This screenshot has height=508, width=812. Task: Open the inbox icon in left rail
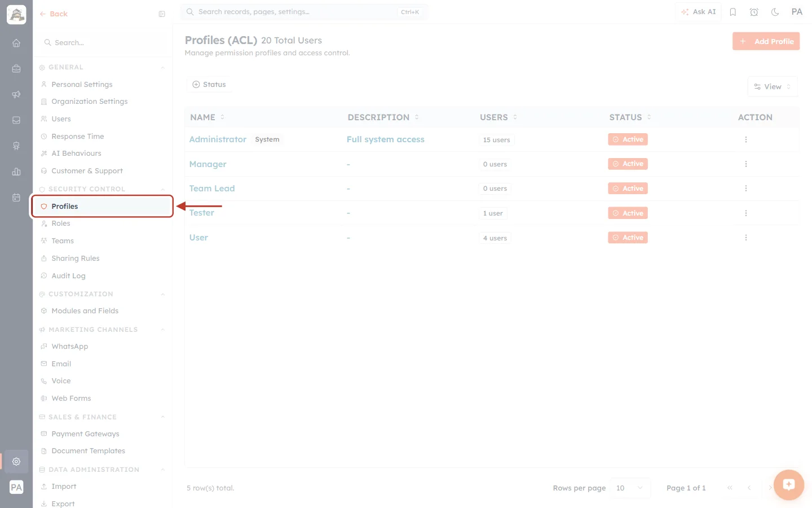coord(16,120)
